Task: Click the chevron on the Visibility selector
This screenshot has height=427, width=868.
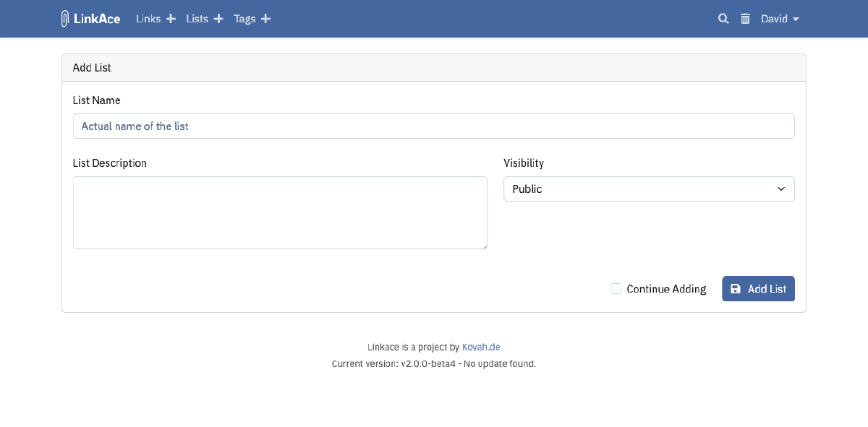Action: click(781, 189)
